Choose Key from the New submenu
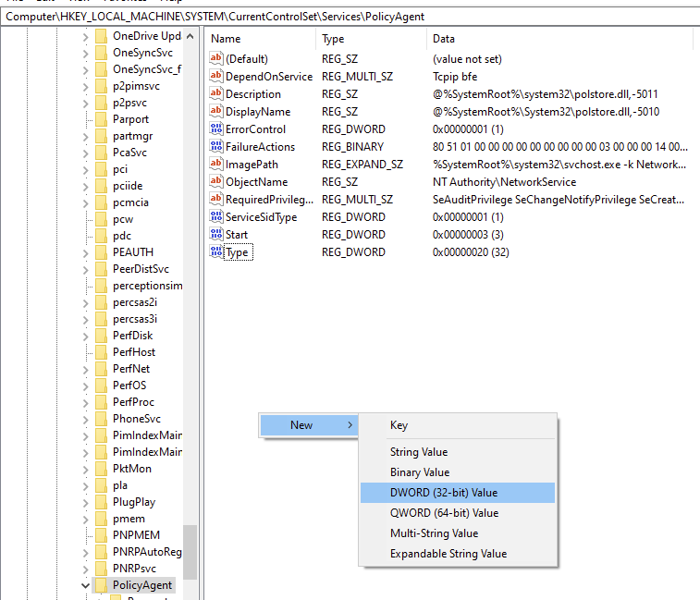Screen dimensions: 700x600 (x=458, y=425)
